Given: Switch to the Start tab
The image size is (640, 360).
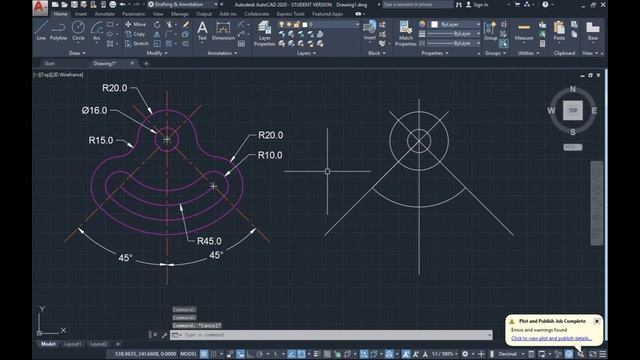Looking at the screenshot, I should (49, 63).
